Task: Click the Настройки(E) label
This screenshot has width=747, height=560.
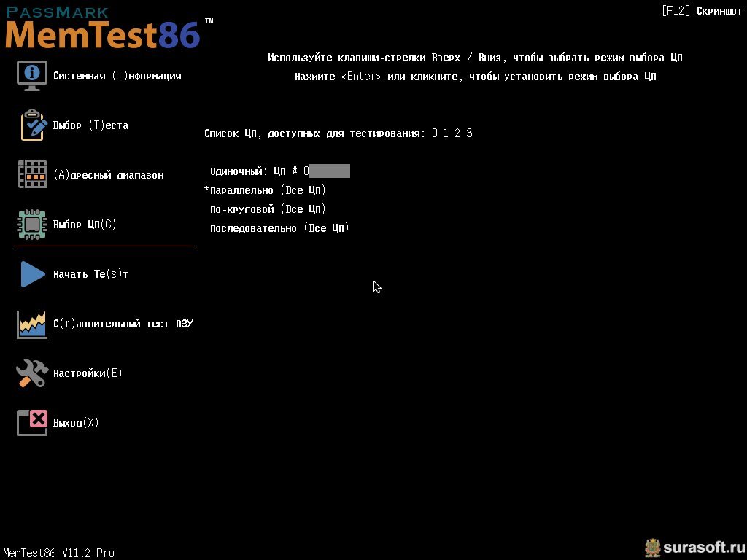Action: pos(88,373)
